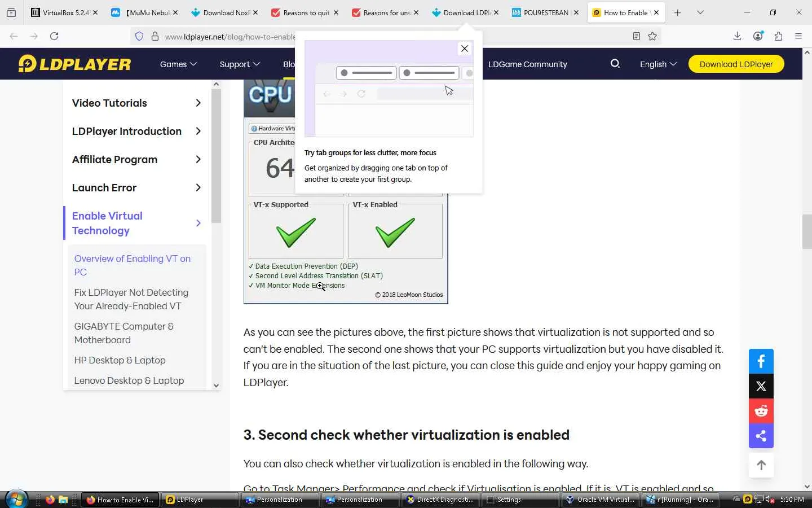Collapse the Enable Virtual Technology section chevron

(x=198, y=223)
